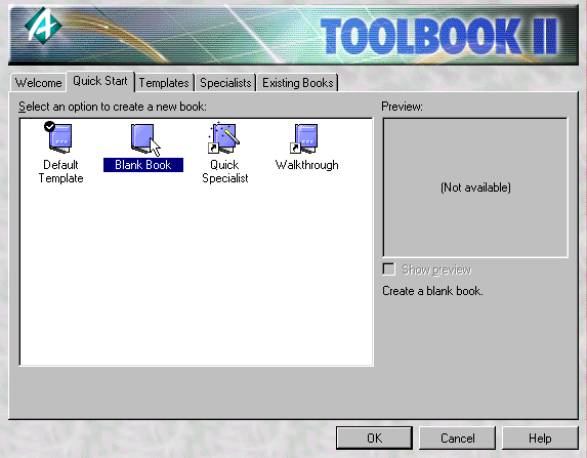Click the ToolBook II banner title
Screen dimensions: 587x458
coord(440,37)
